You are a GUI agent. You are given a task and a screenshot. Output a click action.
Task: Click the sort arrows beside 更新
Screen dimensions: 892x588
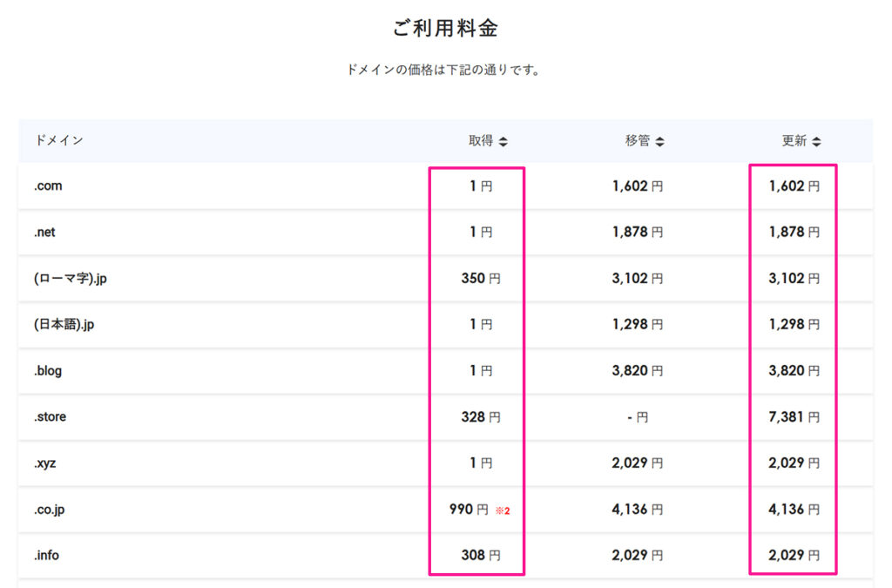click(816, 141)
